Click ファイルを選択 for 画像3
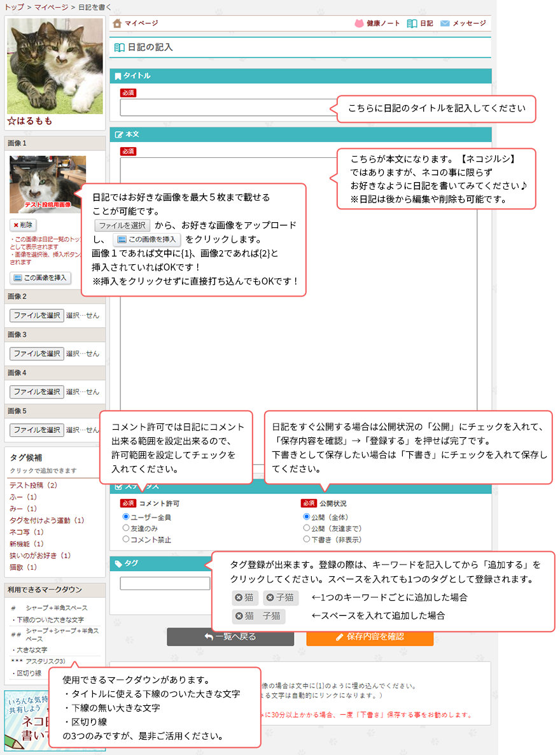 pyautogui.click(x=36, y=353)
